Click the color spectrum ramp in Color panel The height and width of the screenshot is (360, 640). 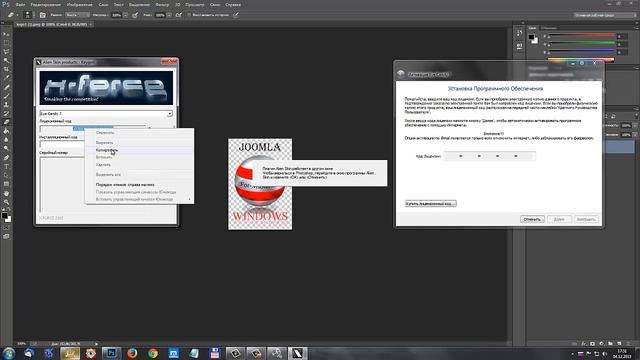click(581, 60)
